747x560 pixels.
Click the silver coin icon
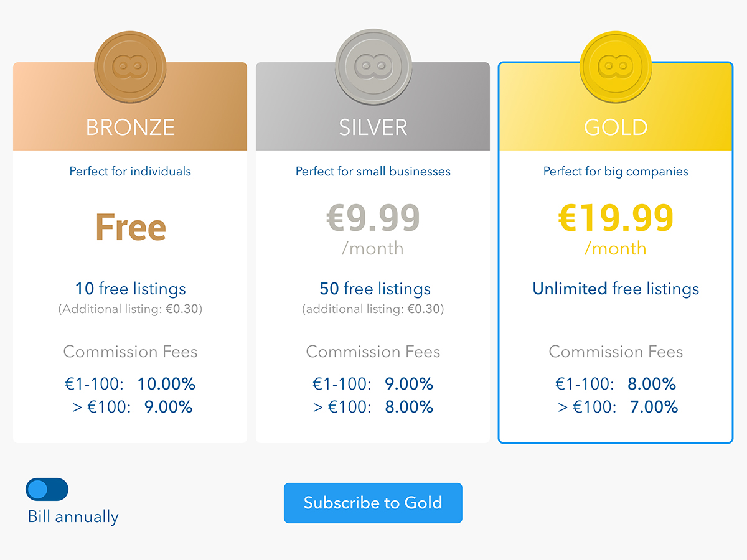point(373,66)
